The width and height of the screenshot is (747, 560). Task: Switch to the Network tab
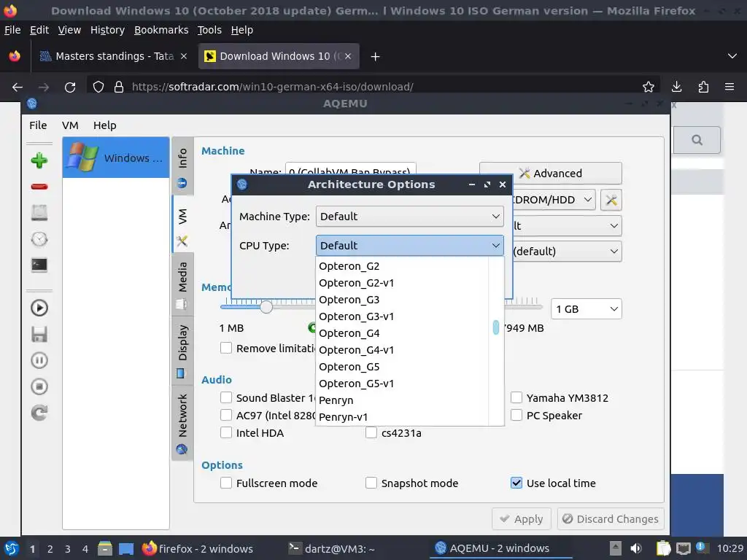[182, 423]
